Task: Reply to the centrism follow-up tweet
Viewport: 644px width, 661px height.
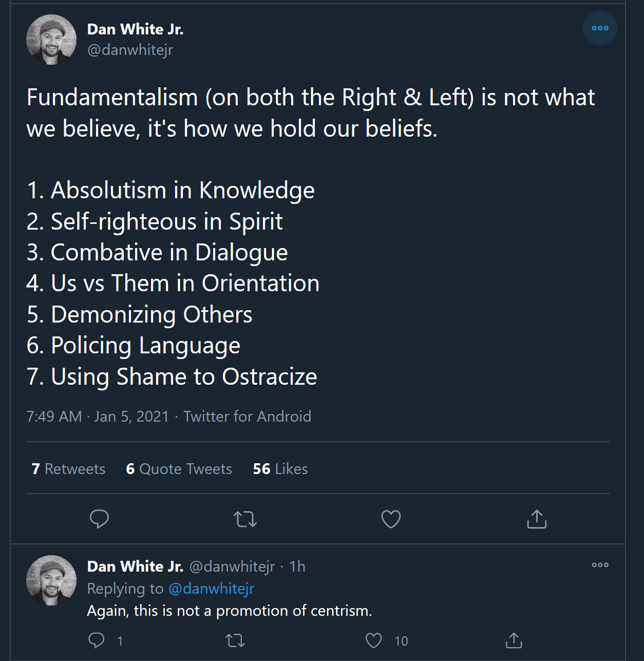Action: (x=97, y=640)
